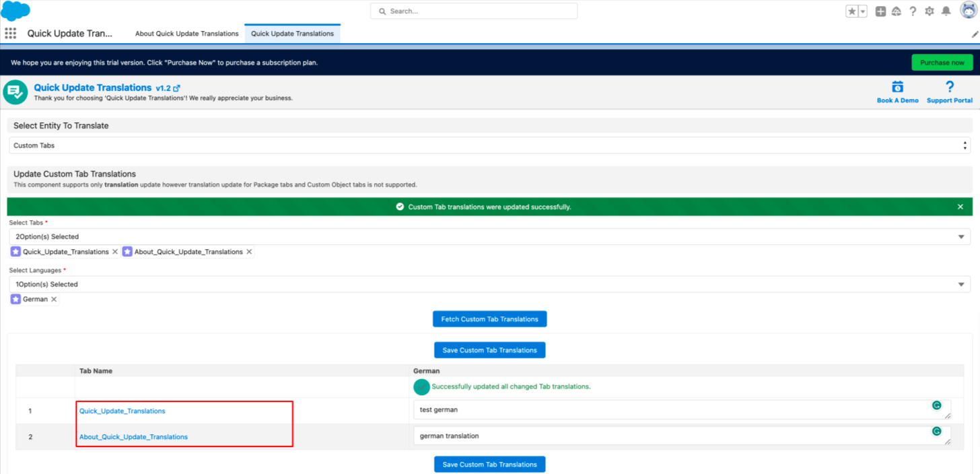
Task: Click the pencil edit navigation icon
Action: coord(975,34)
